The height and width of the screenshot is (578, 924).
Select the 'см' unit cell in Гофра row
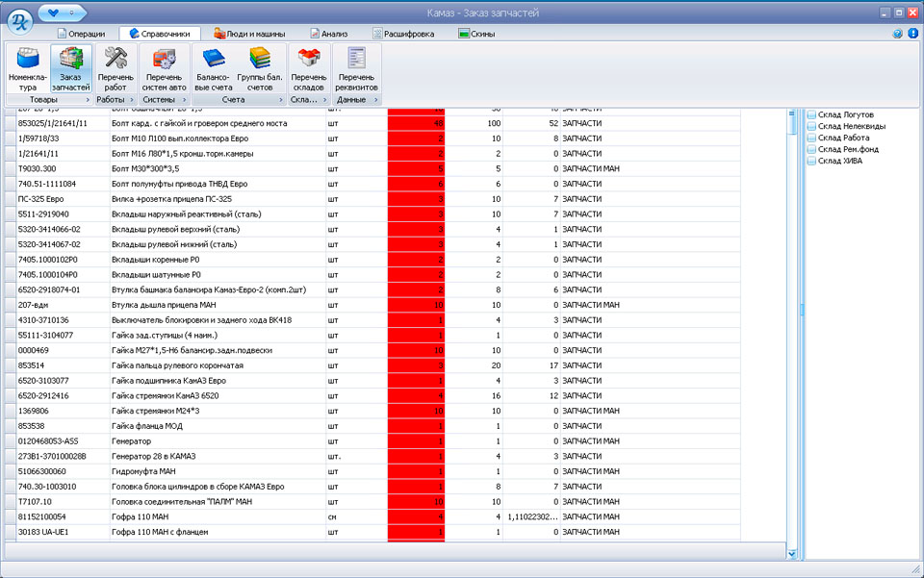pos(356,516)
